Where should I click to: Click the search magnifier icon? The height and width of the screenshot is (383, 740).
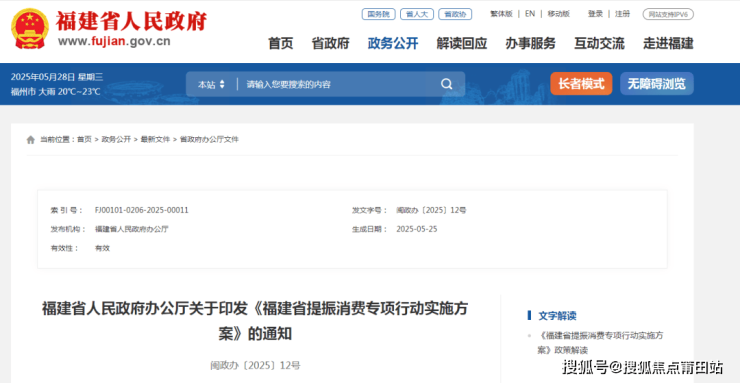446,84
